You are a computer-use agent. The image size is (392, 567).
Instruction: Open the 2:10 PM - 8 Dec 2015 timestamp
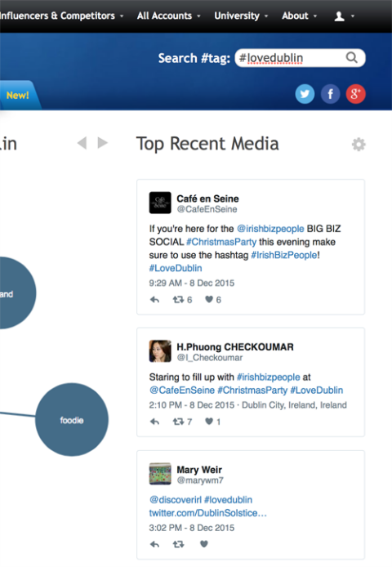[x=192, y=405]
